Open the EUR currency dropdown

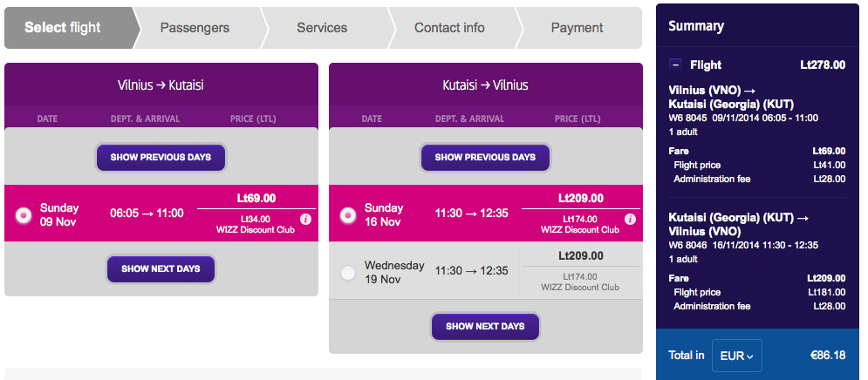[x=737, y=356]
